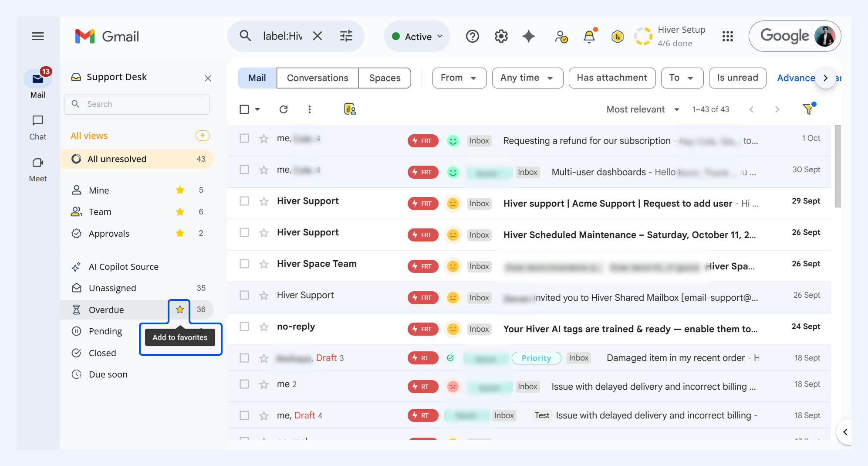
Task: Select the Damaged item email checkbox
Action: pos(244,358)
